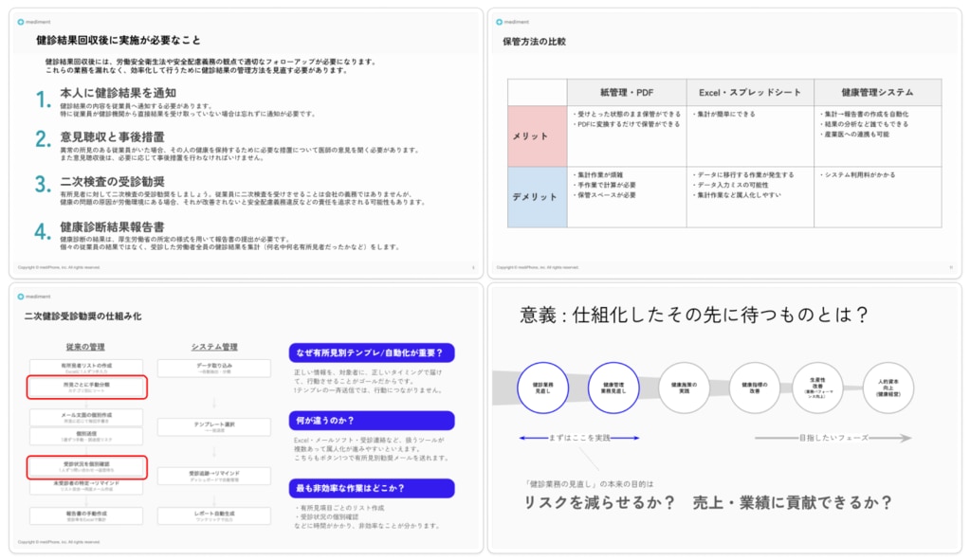Click the 目指したいフェーズ arrow label
Viewport: 970px width, 560px height.
[x=833, y=439]
